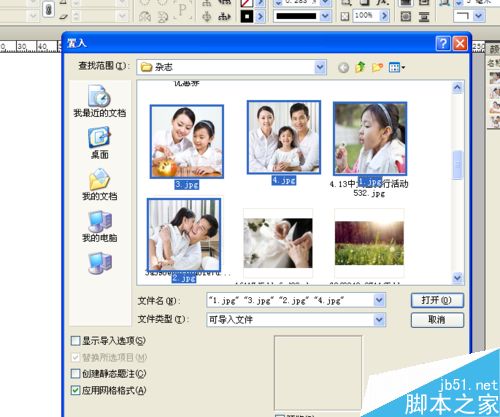Click the arrow beside black fill swatch
500x417 pixels.
(x=260, y=16)
